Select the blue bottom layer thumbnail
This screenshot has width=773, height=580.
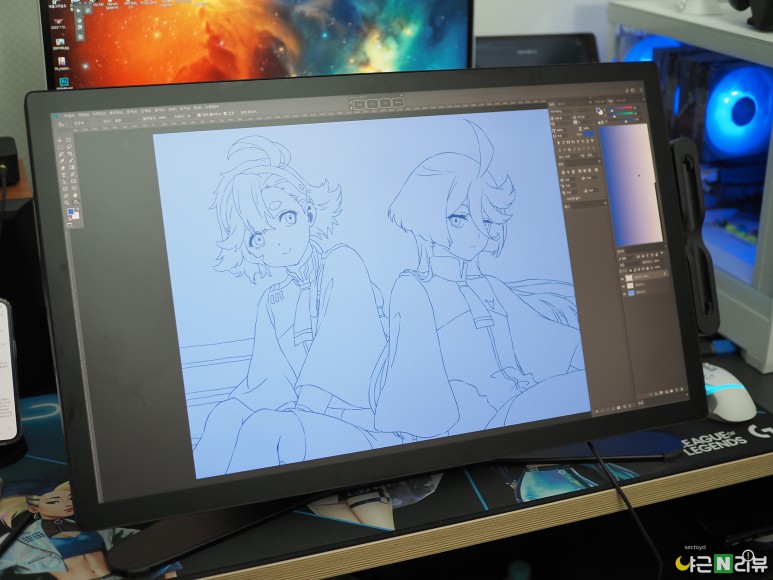(x=632, y=293)
